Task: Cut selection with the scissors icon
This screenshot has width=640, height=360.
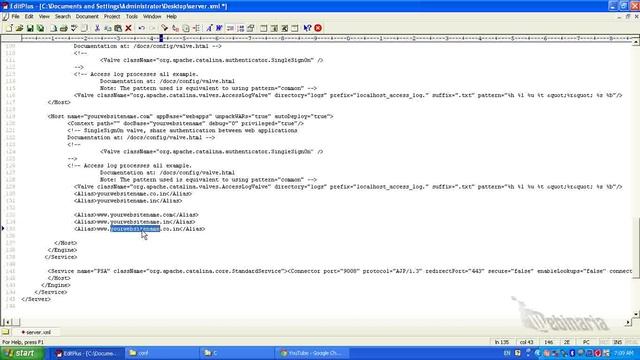Action: [x=97, y=28]
